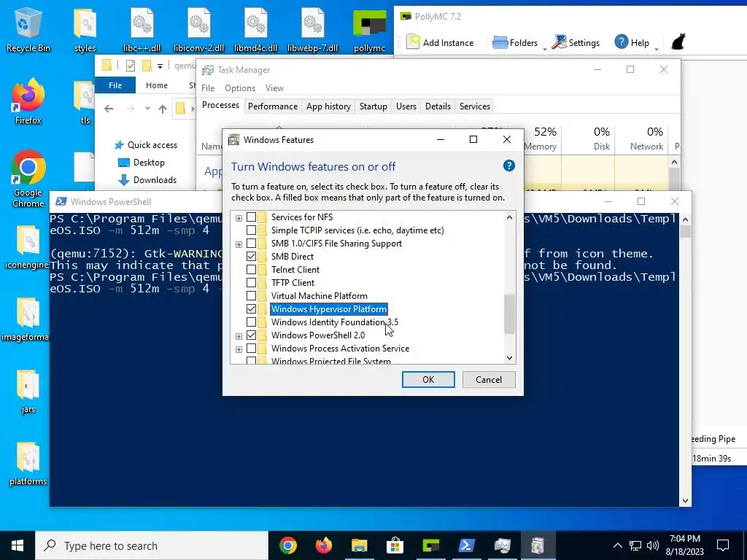Expand Services for NFS tree node
This screenshot has height=560, width=747.
coord(239,218)
